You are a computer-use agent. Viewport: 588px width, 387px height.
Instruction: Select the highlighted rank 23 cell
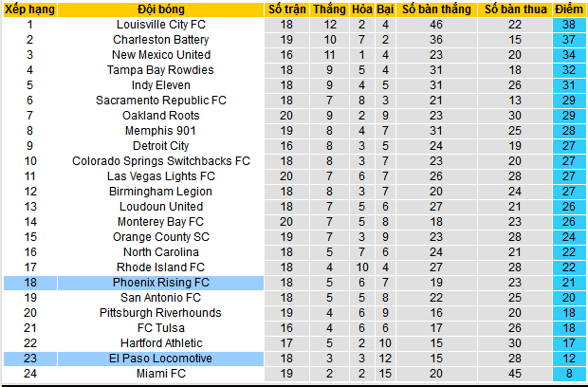coord(30,359)
